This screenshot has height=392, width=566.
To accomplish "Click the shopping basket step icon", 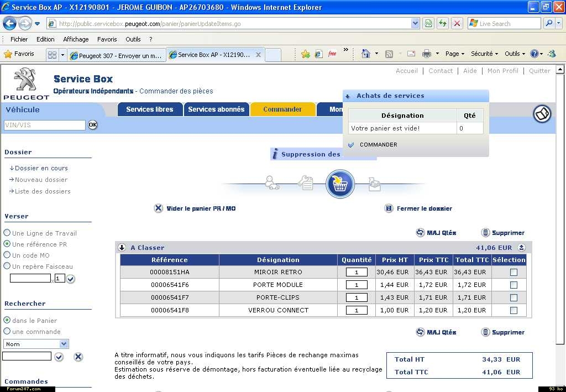I will point(340,184).
